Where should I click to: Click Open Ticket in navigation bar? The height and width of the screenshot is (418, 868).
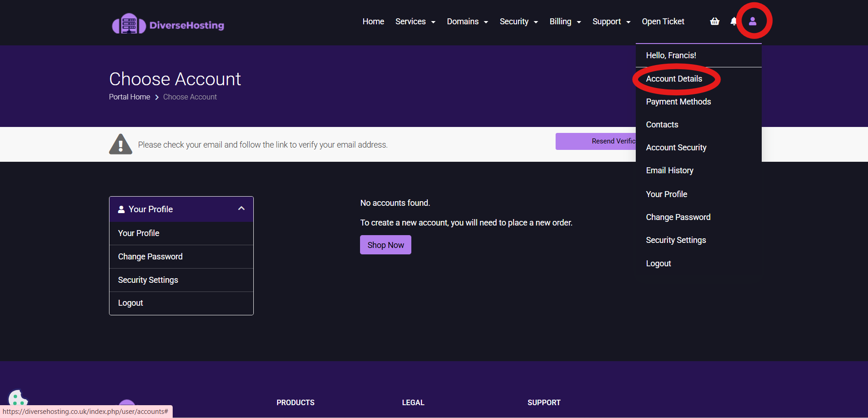coord(663,22)
